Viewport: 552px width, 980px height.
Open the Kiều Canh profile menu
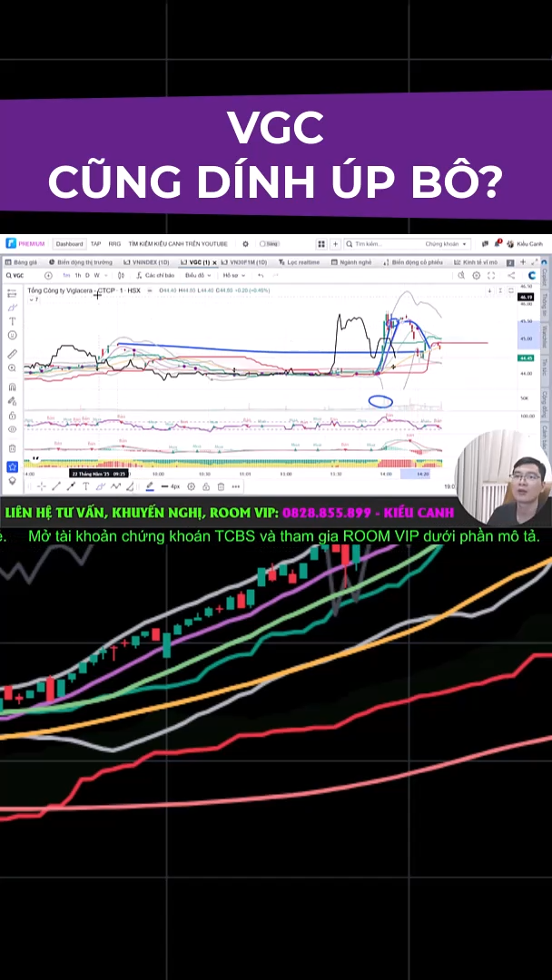coord(525,244)
